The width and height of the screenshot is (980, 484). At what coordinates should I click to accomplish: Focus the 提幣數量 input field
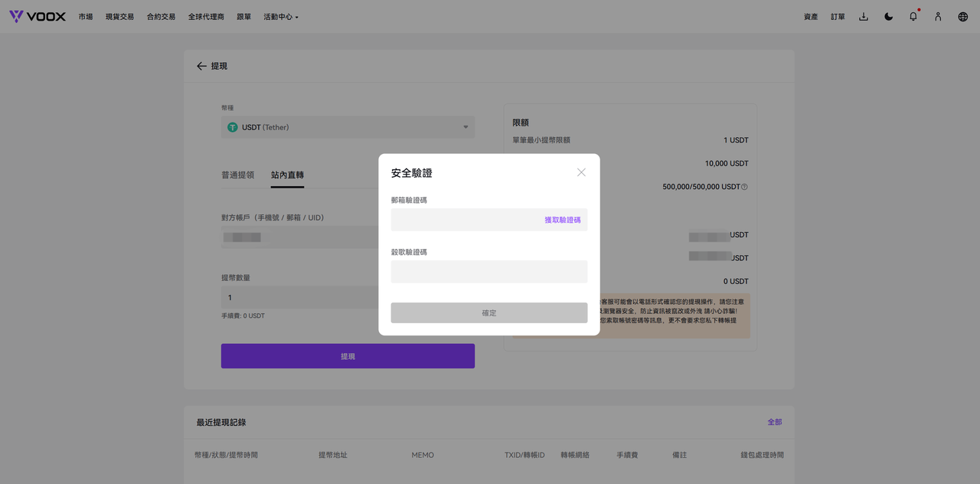(x=300, y=297)
